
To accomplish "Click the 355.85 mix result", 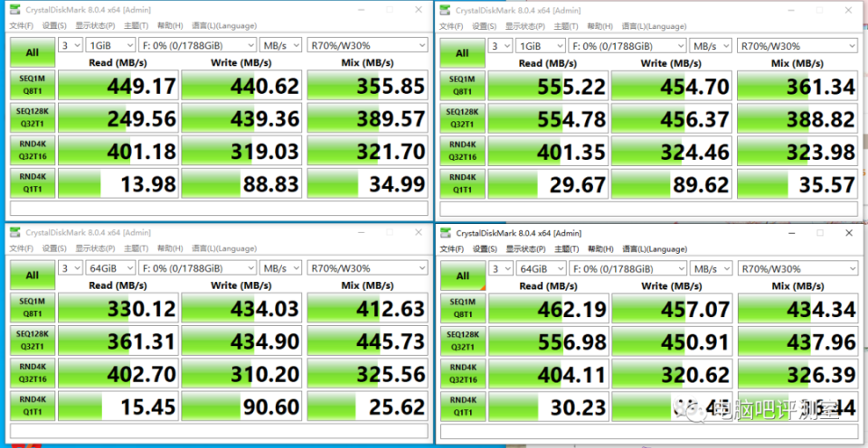I will coord(368,85).
